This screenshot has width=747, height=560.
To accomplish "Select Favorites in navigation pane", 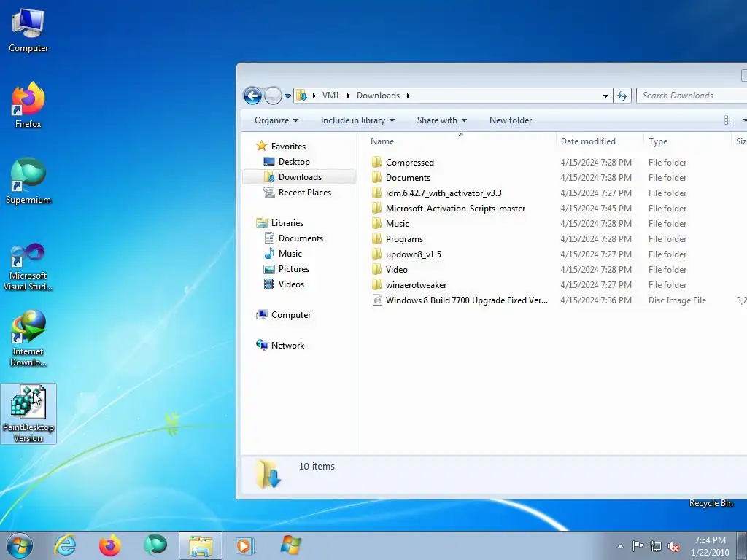I will click(287, 146).
